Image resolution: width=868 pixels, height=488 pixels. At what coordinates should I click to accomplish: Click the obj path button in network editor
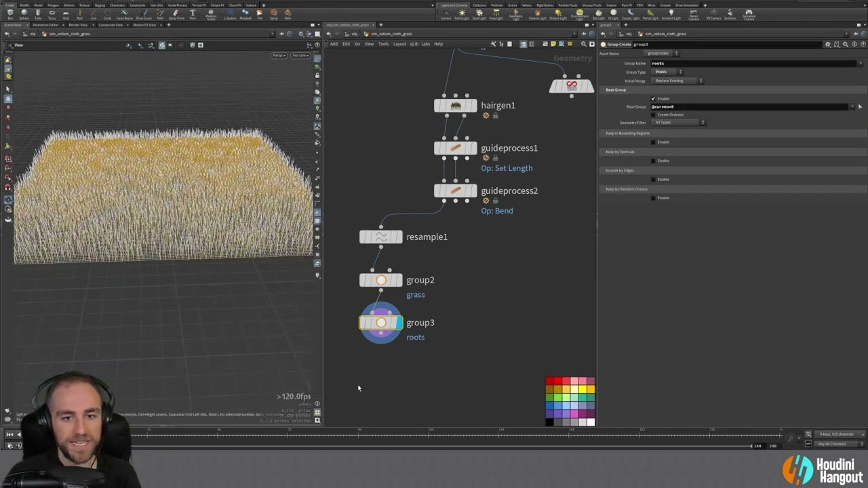pos(351,34)
